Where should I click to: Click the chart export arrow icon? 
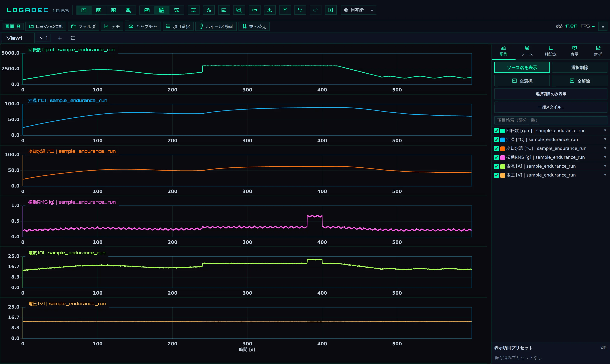(x=239, y=10)
